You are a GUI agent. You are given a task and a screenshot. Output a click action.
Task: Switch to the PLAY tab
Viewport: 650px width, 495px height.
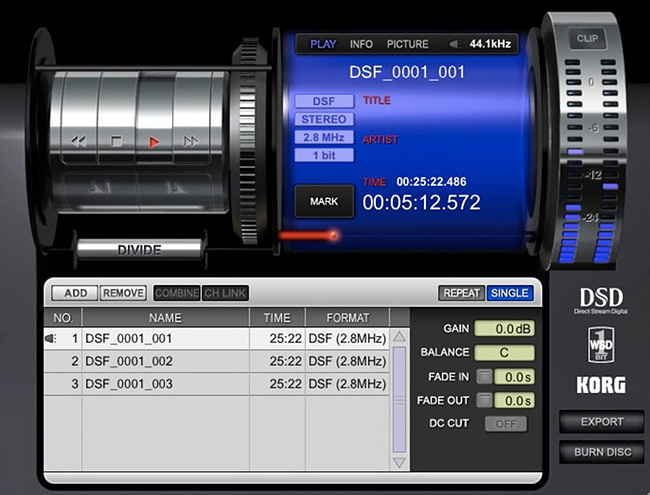(x=323, y=44)
